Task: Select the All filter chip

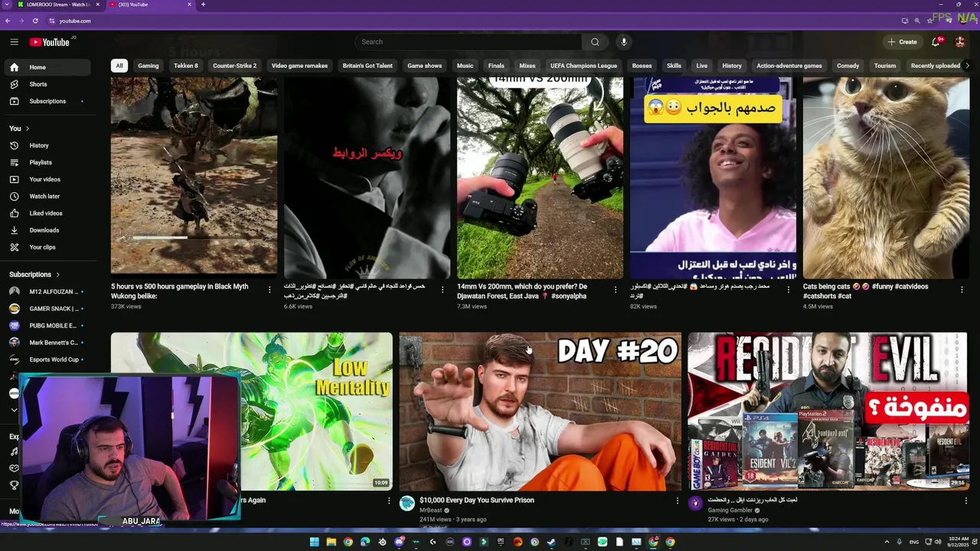Action: point(119,66)
